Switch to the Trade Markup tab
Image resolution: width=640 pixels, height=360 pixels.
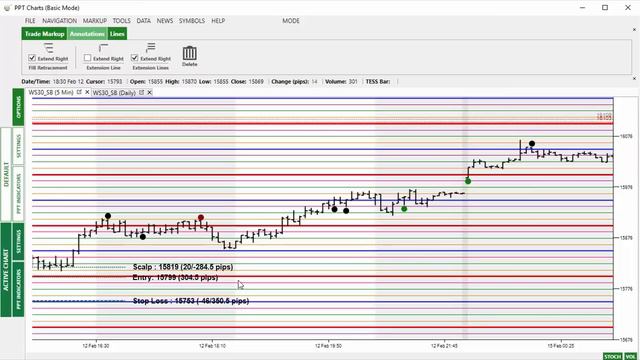click(x=44, y=34)
